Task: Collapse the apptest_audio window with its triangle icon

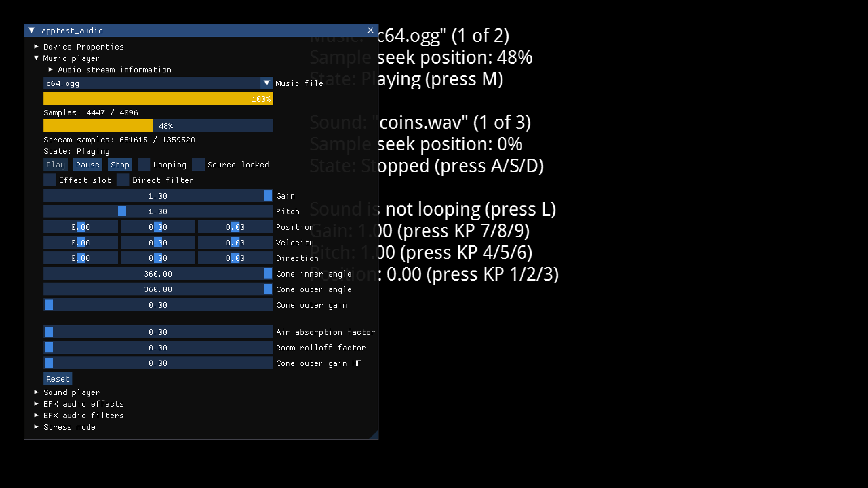Action: pyautogui.click(x=32, y=30)
